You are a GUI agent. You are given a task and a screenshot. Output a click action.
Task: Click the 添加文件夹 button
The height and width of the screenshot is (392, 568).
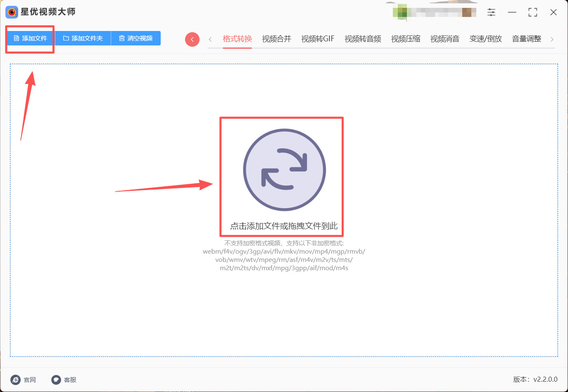[x=83, y=38]
